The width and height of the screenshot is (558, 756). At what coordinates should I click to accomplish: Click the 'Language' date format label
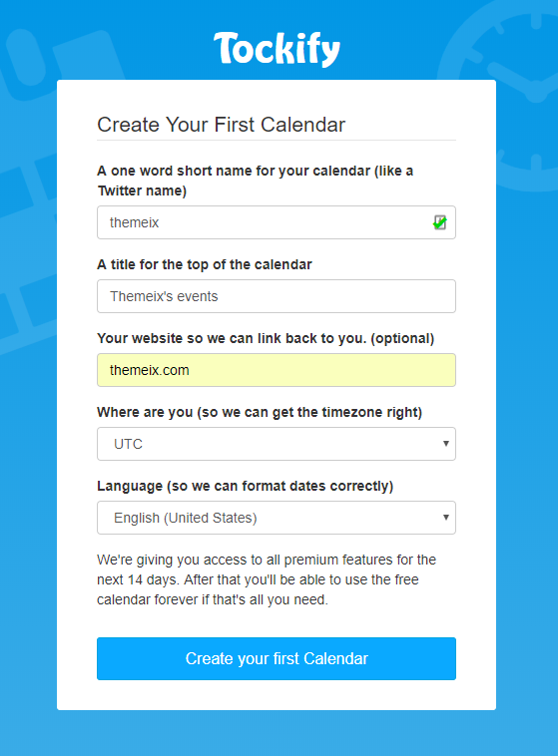245,486
